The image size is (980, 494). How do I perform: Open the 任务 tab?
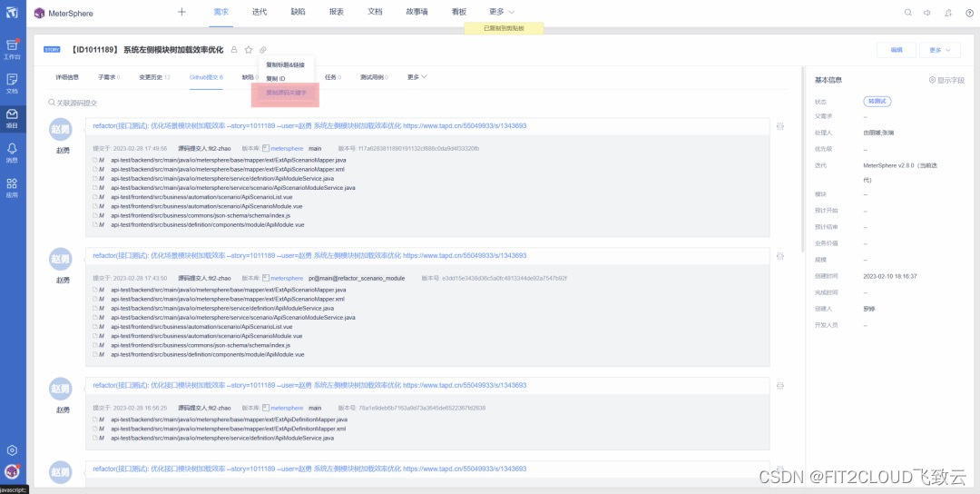coord(332,77)
